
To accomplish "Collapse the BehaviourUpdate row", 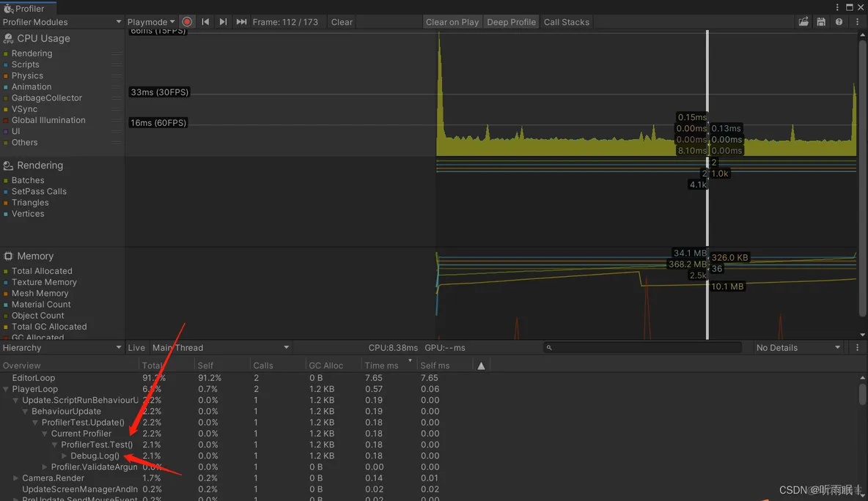I will [25, 412].
